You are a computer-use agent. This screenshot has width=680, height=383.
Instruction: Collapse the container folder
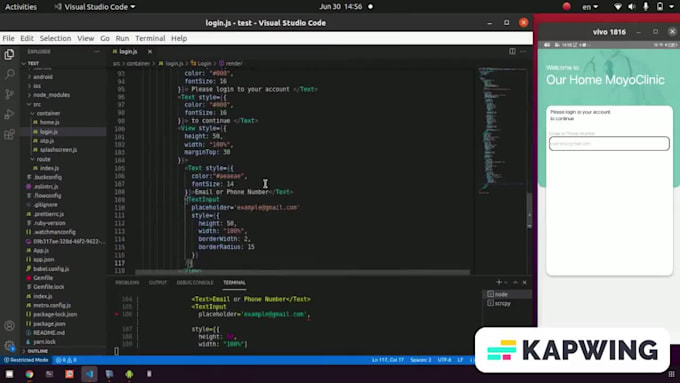point(48,113)
